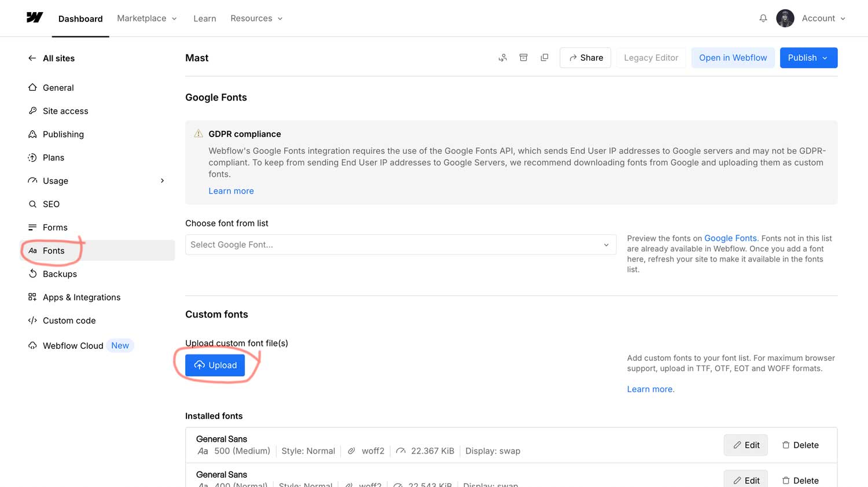Open the Google Fonts preview link

pos(730,238)
